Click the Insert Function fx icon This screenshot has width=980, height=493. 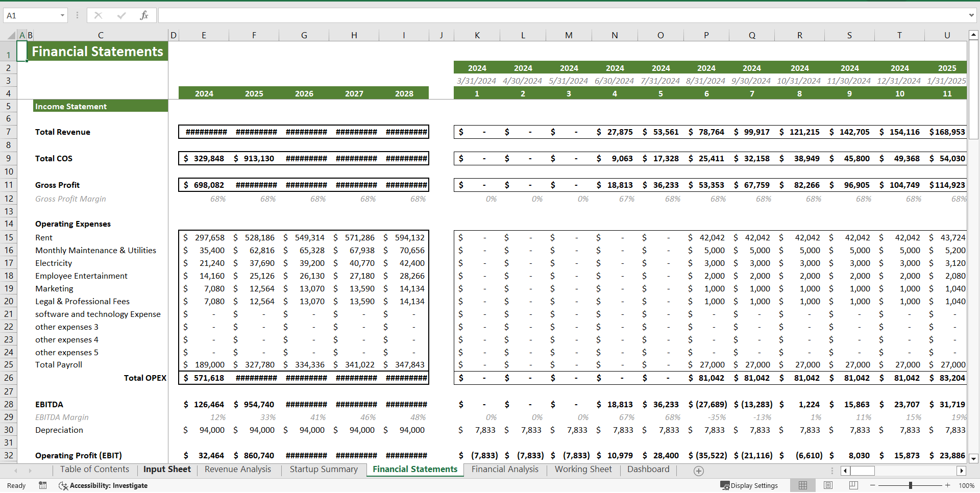[144, 15]
